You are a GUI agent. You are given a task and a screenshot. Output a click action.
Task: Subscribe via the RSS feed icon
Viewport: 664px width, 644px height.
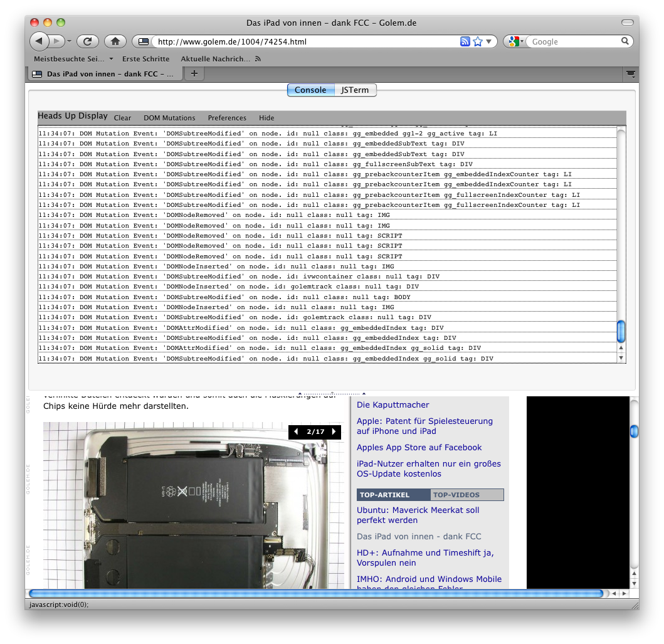pyautogui.click(x=465, y=41)
